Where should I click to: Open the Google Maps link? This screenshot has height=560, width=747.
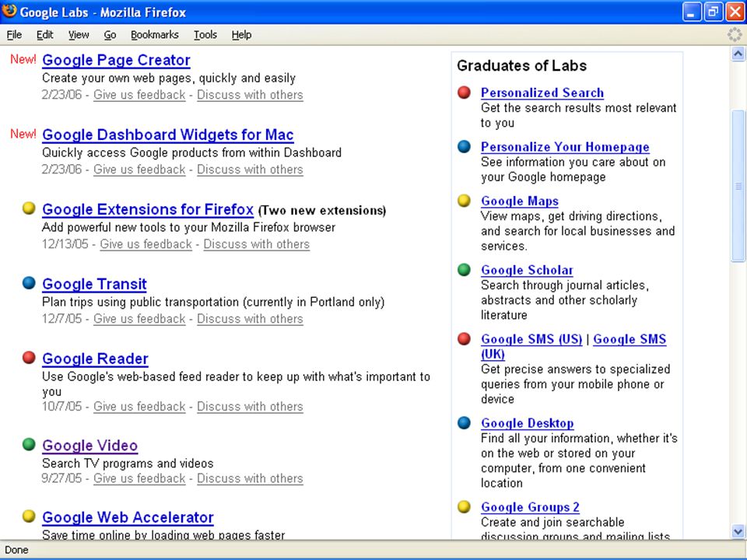520,201
